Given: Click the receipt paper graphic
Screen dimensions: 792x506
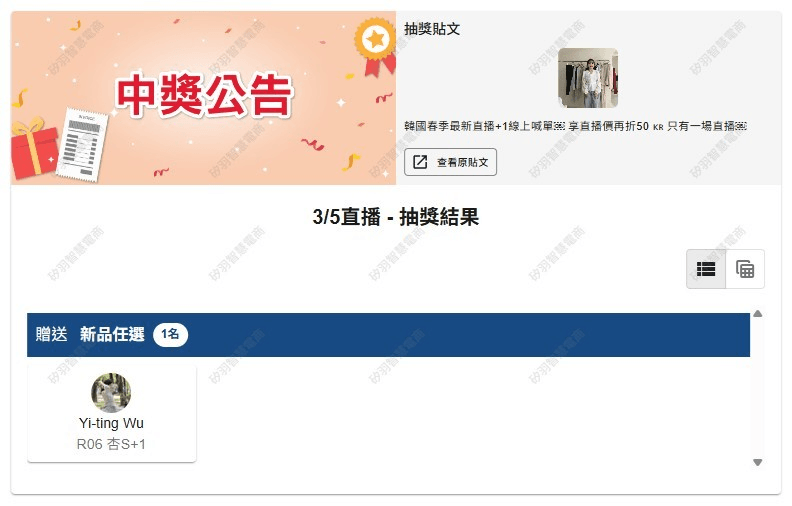Looking at the screenshot, I should (82, 145).
